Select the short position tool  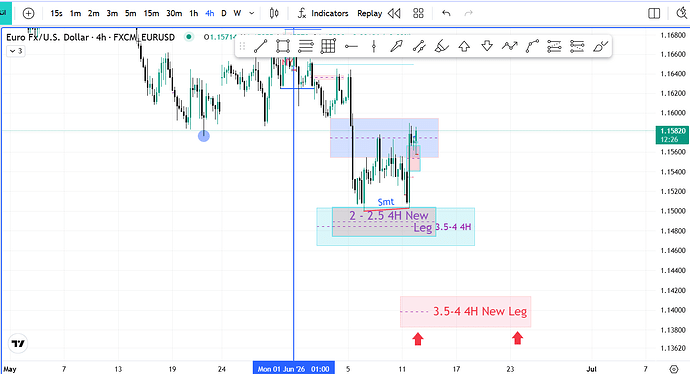(x=577, y=46)
